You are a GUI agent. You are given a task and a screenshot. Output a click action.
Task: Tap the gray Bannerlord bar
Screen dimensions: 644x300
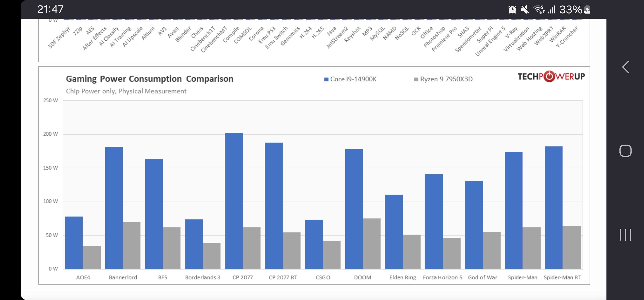(x=132, y=246)
